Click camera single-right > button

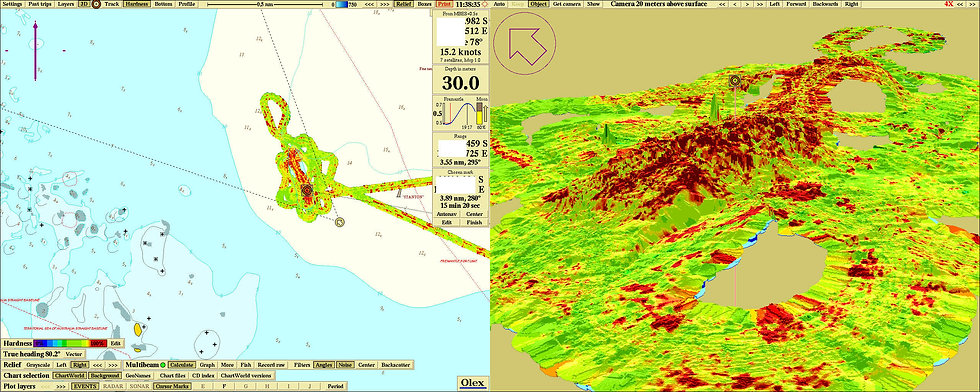(748, 4)
